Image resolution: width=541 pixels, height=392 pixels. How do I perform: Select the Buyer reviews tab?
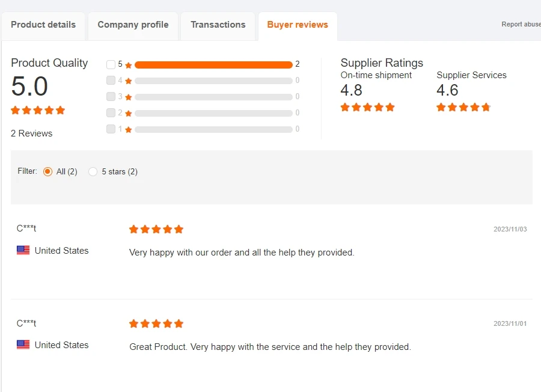click(x=298, y=25)
